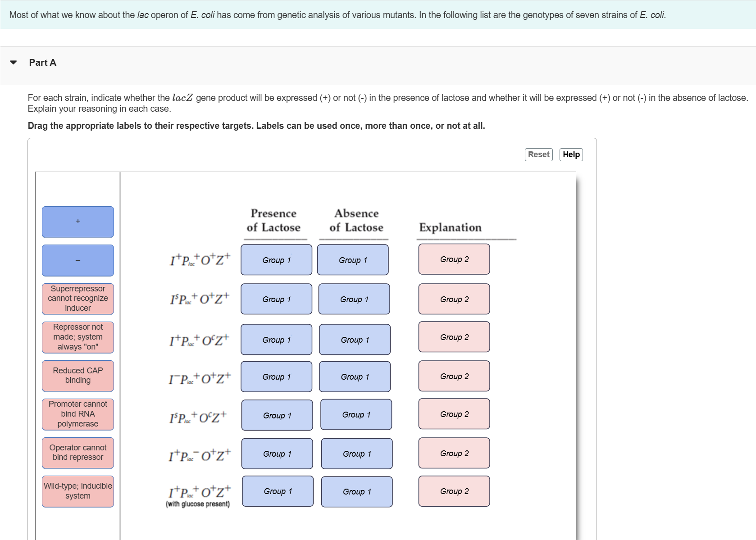Select the 'Reduced CAP binding' label
The image size is (756, 540).
[77, 376]
